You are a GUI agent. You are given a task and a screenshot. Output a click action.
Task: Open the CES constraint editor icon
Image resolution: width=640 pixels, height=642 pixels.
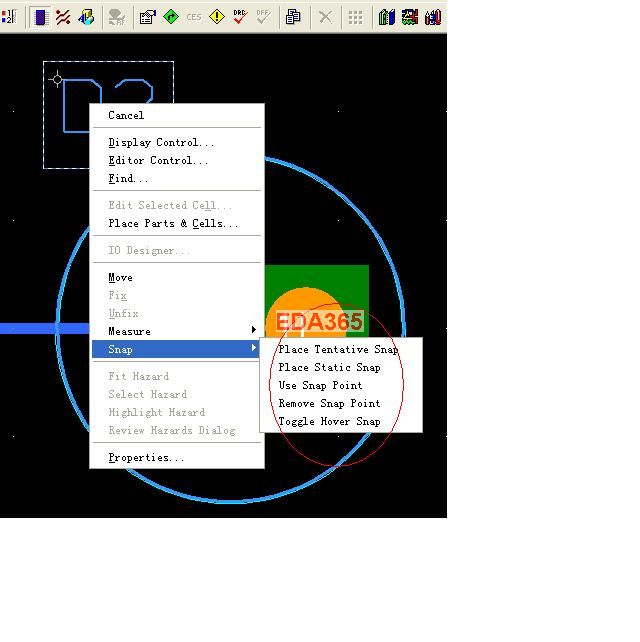194,17
